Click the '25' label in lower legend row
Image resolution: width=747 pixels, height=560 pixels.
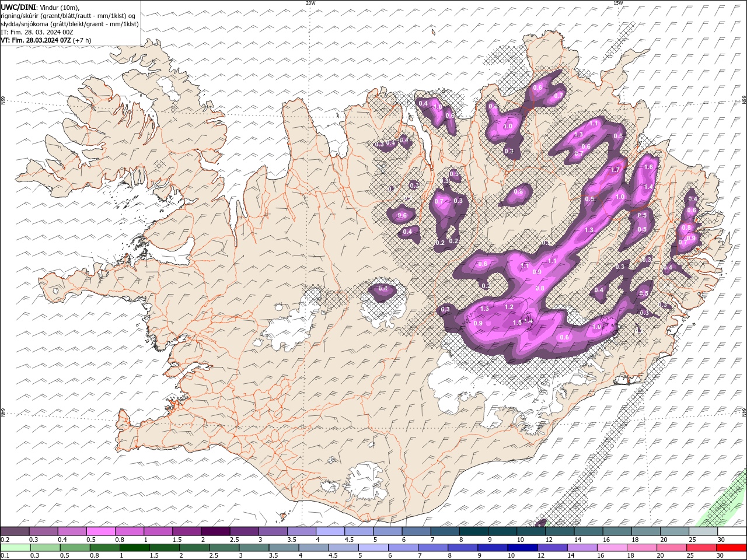click(691, 556)
